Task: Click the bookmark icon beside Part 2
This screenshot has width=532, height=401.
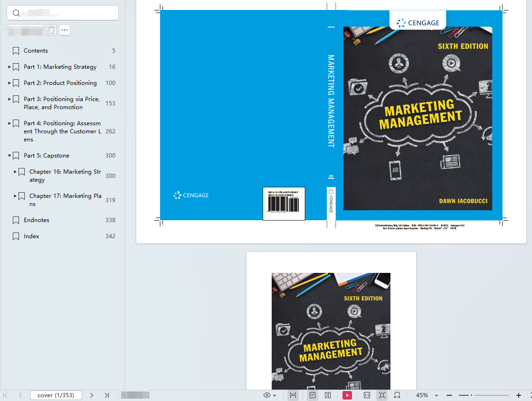Action: tap(16, 83)
